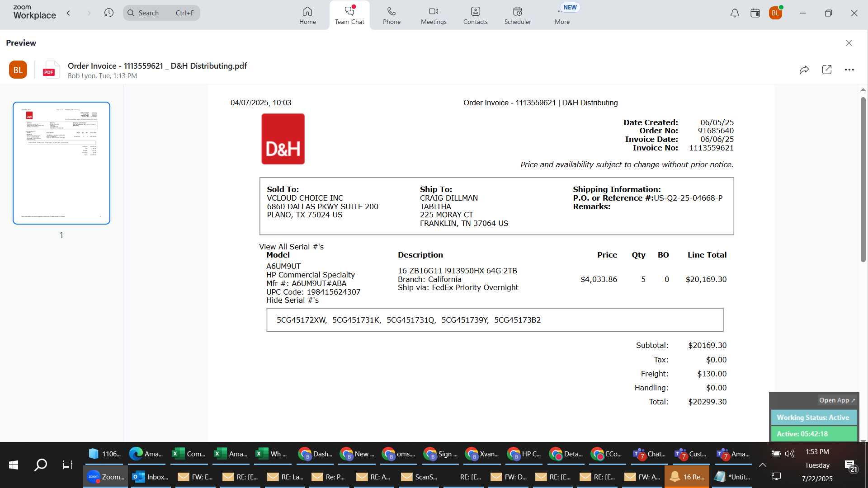This screenshot has width=868, height=488.
Task: Click the PDF file type icon
Action: (x=51, y=70)
